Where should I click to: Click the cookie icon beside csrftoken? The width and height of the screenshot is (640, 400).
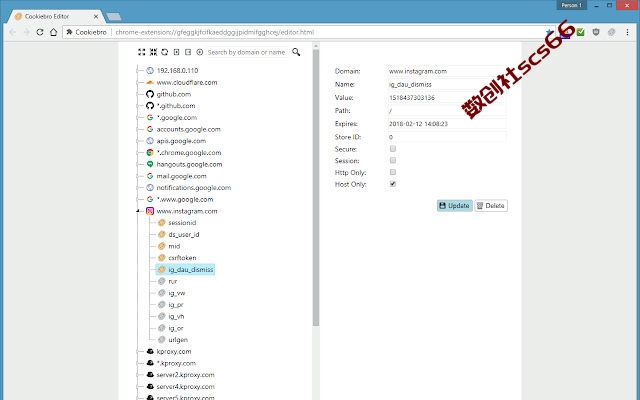(x=162, y=258)
